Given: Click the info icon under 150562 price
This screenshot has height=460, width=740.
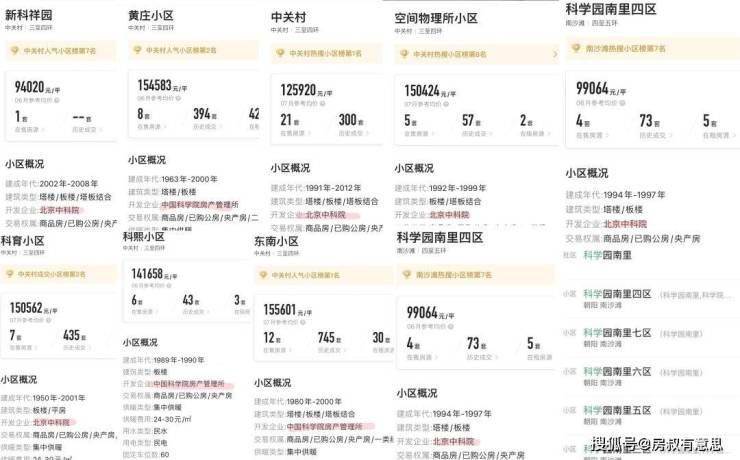Looking at the screenshot, I should [49, 320].
